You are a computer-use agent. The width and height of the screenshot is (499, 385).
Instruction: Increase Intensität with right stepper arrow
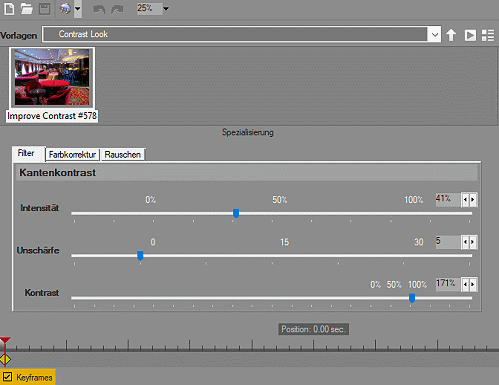473,200
